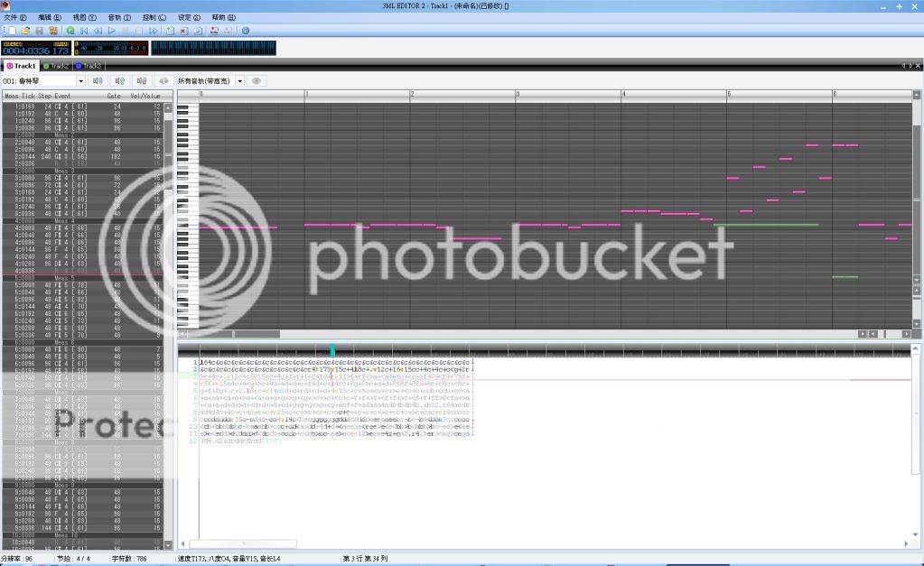The image size is (924, 566).
Task: Click the green refresh toolbar icon
Action: point(70,31)
